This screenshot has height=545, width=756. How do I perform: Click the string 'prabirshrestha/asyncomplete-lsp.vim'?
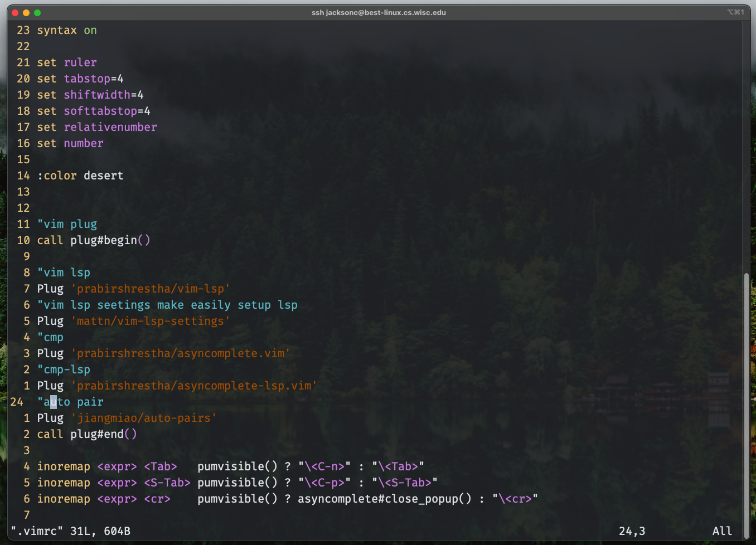tap(194, 386)
